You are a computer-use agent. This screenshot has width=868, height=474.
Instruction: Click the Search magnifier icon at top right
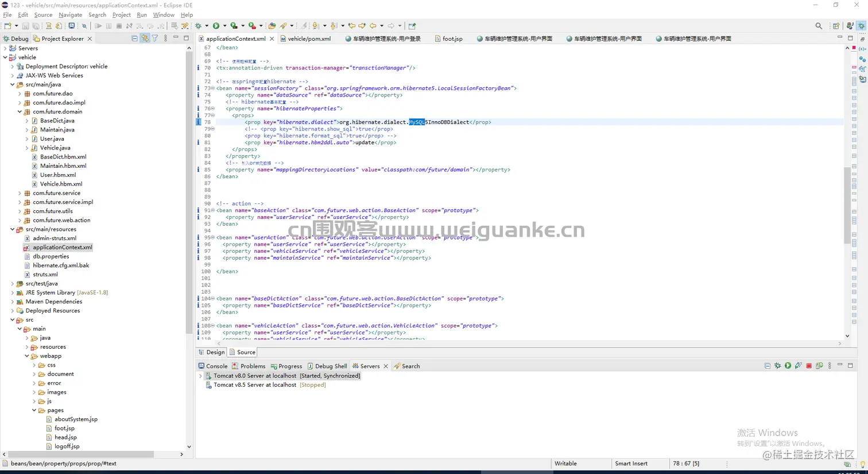pyautogui.click(x=819, y=26)
